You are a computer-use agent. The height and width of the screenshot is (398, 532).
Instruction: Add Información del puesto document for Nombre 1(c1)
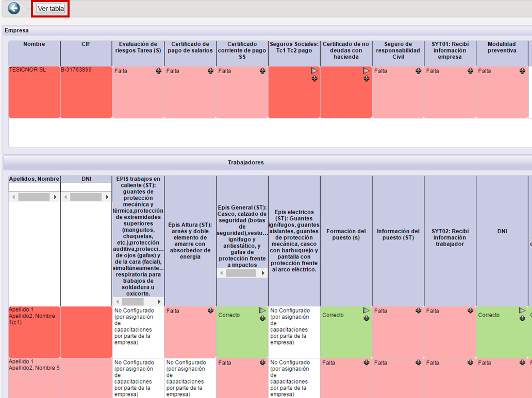coord(419,310)
